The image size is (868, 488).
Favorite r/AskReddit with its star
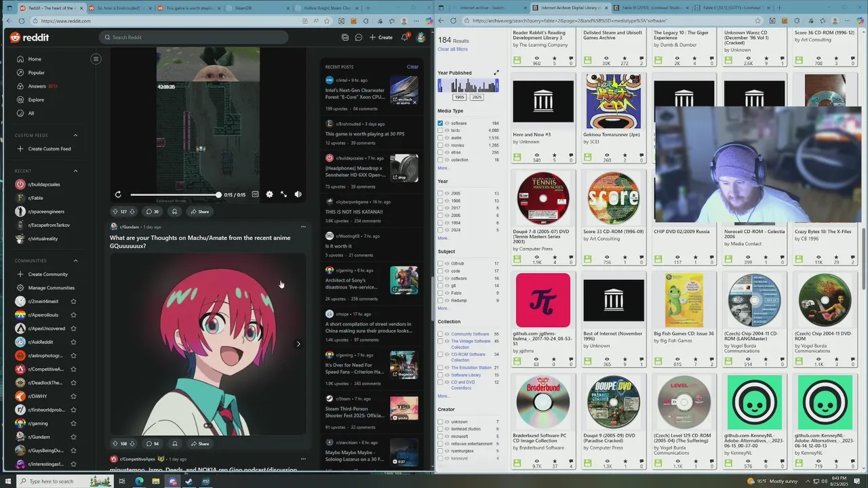point(73,342)
